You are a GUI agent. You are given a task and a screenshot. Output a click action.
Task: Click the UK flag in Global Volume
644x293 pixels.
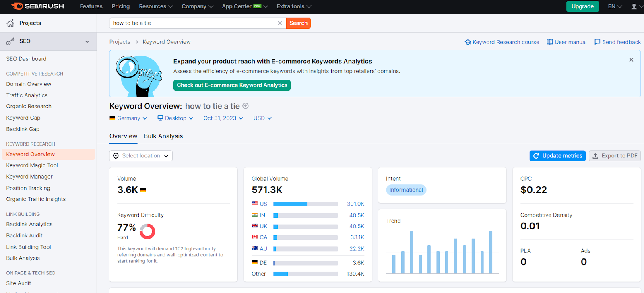pyautogui.click(x=255, y=226)
